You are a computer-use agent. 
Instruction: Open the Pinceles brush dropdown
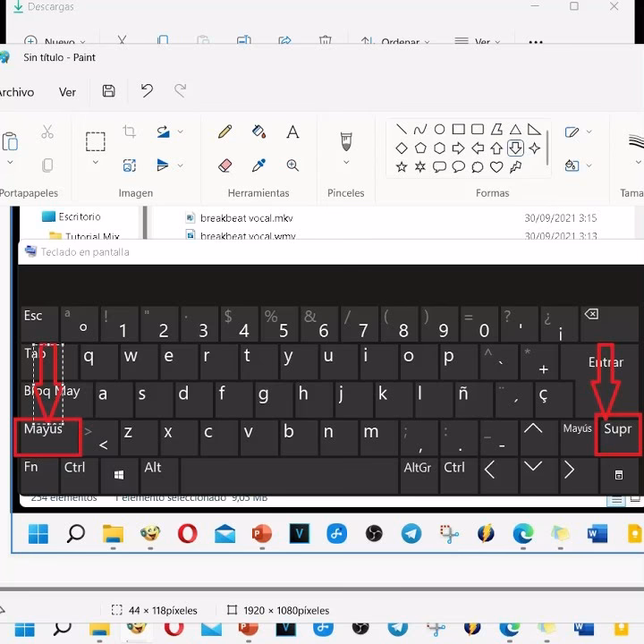coord(346,164)
